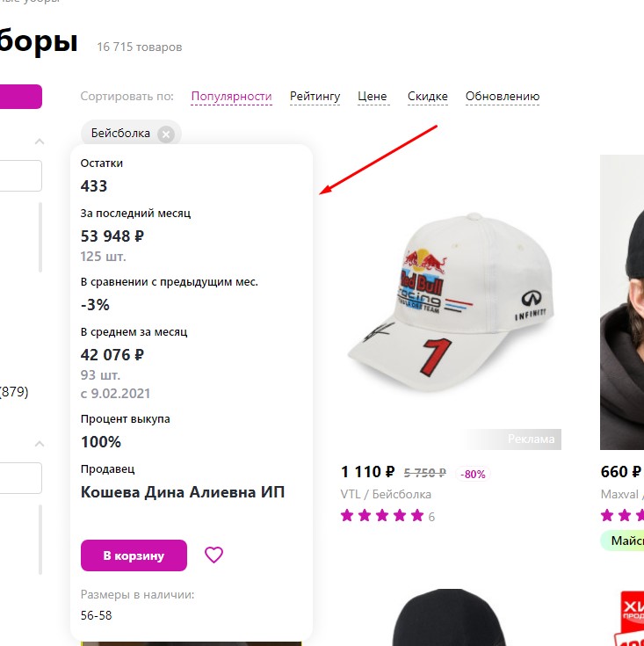Click the -80% discount badge

(x=474, y=474)
